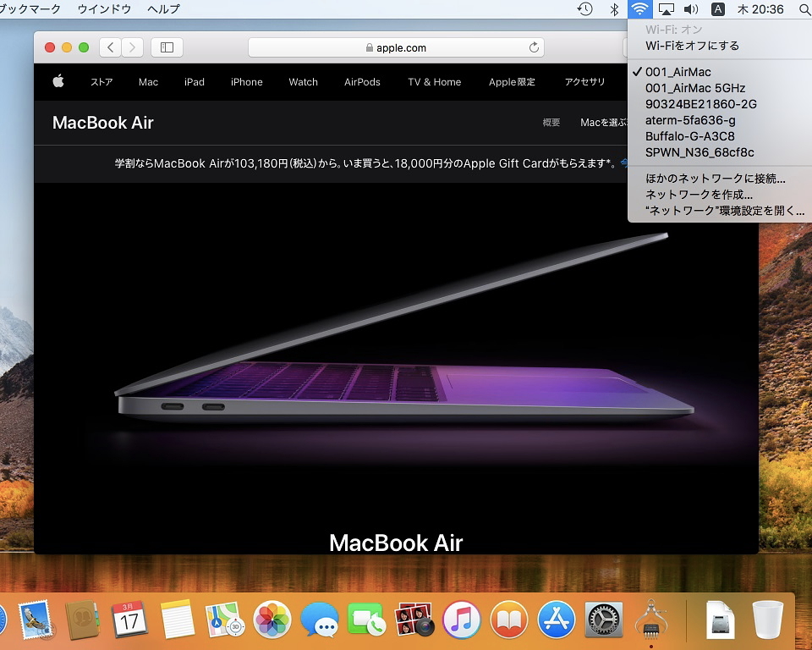Image resolution: width=812 pixels, height=650 pixels.
Task: Close the Wi-Fi menu via its menu bar icon
Action: click(x=640, y=8)
